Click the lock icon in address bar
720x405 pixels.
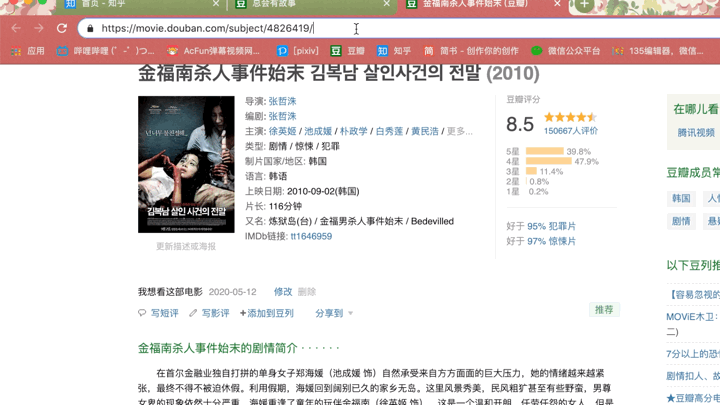coord(90,28)
